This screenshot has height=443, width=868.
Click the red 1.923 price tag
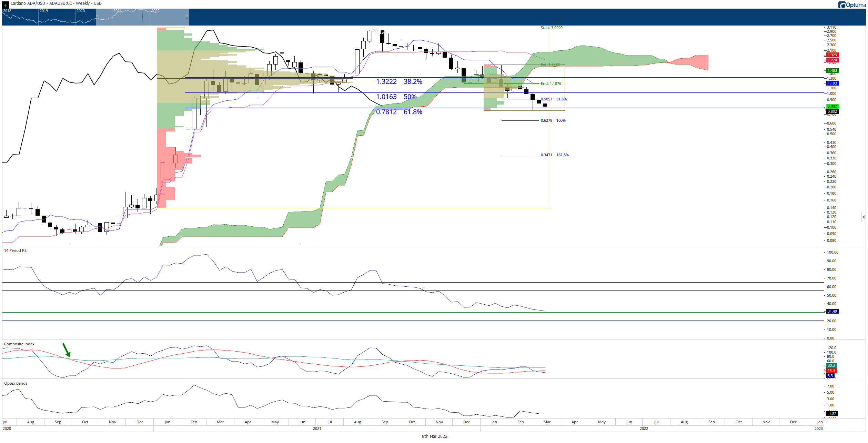(832, 55)
